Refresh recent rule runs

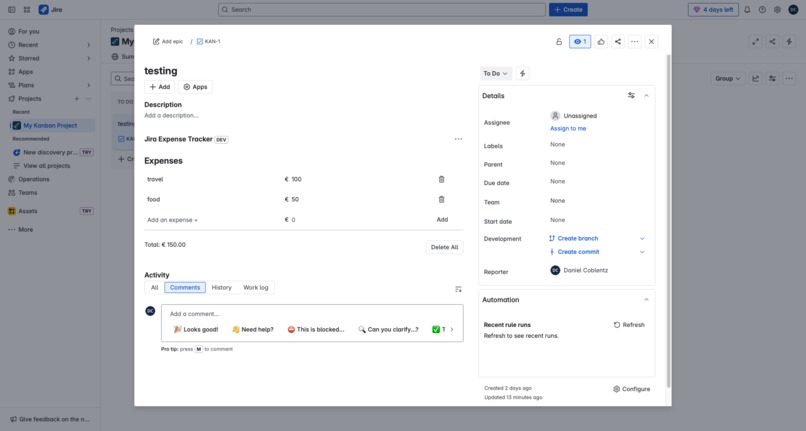[x=629, y=325]
